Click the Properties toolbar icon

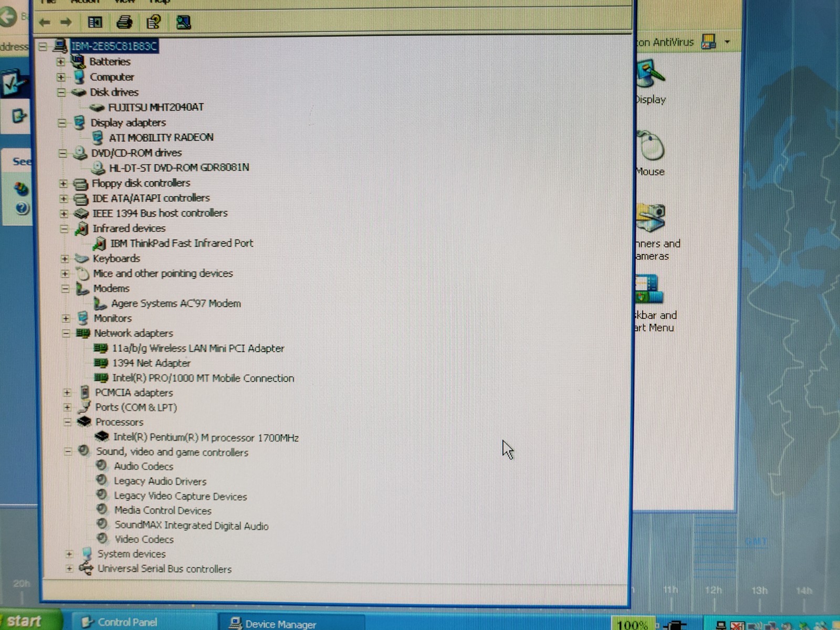(x=153, y=22)
